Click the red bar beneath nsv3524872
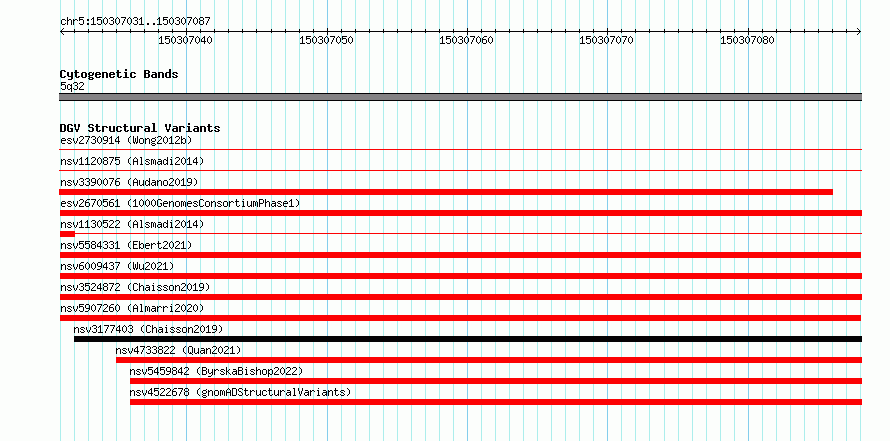 pyautogui.click(x=460, y=297)
